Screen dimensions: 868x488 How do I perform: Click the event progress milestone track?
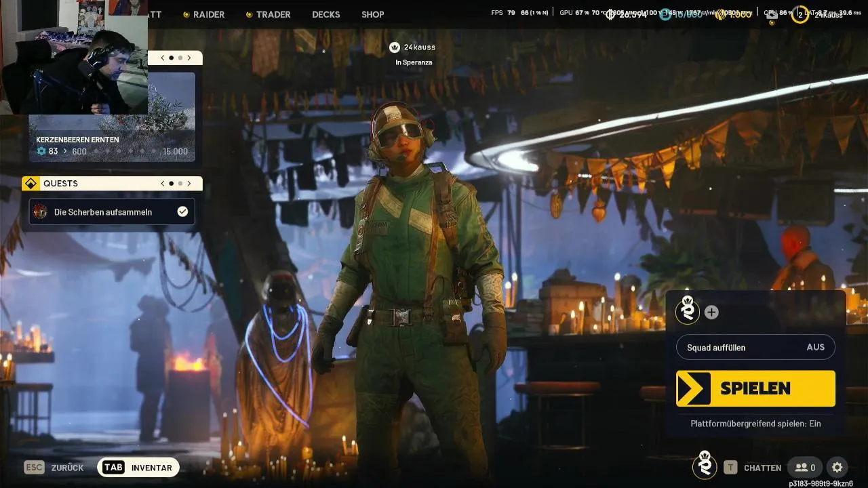[126, 151]
